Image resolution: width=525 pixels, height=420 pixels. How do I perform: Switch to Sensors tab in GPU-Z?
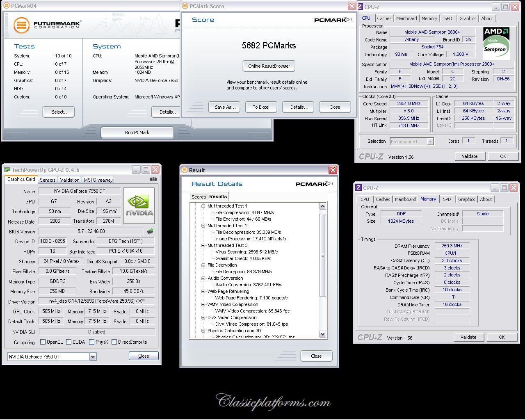pos(48,180)
